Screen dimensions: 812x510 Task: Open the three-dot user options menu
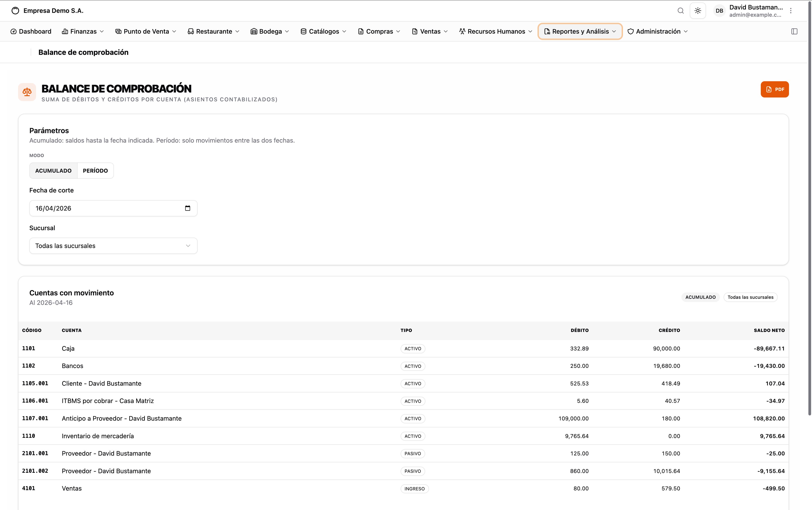pyautogui.click(x=791, y=11)
